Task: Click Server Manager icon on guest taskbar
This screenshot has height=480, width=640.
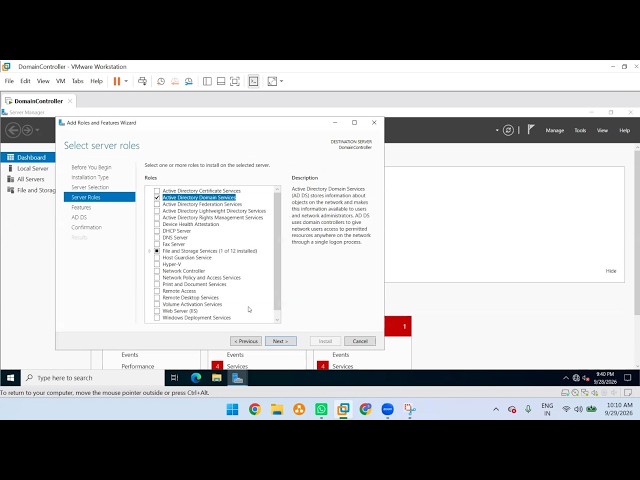Action: (x=238, y=378)
